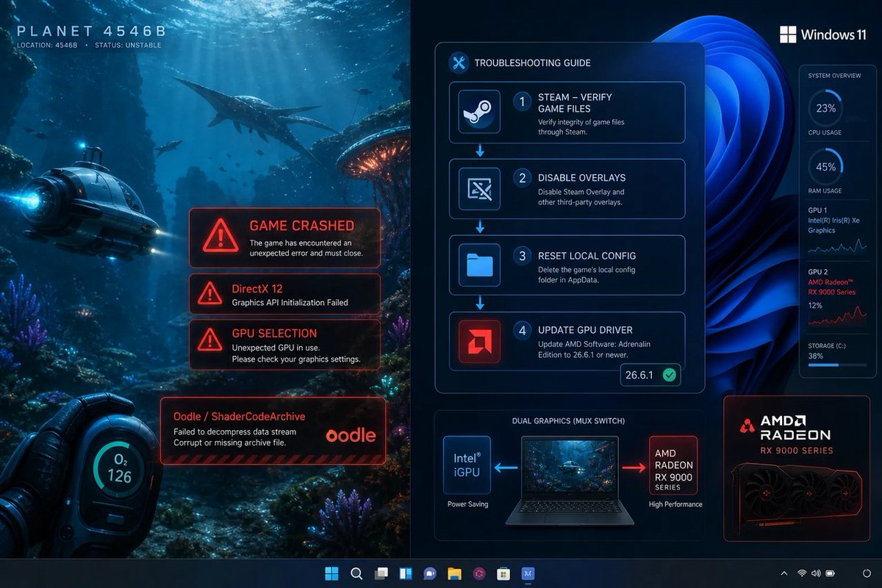Open step 2 Disable Overlays
Image resolution: width=882 pixels, height=588 pixels.
[567, 189]
